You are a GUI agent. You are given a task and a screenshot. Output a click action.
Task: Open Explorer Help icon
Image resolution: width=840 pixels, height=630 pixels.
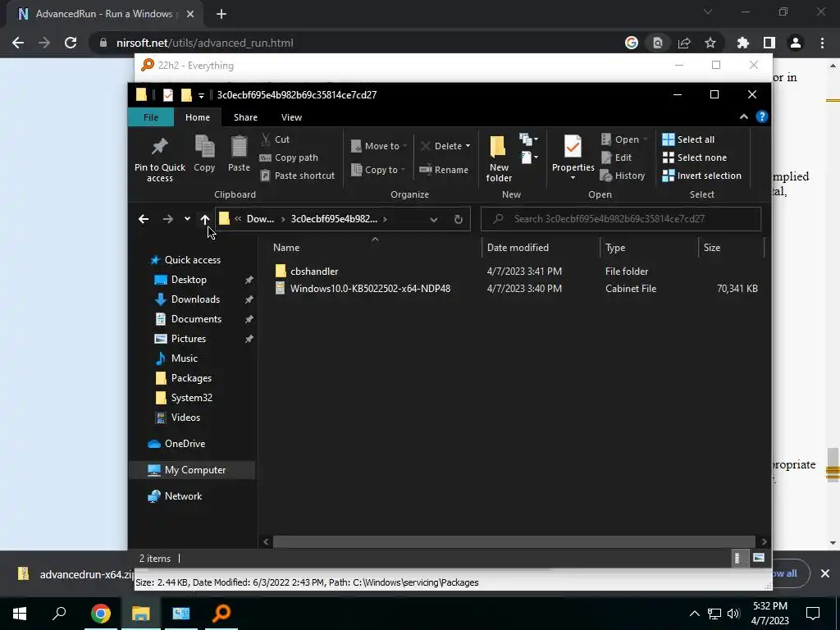click(x=762, y=116)
